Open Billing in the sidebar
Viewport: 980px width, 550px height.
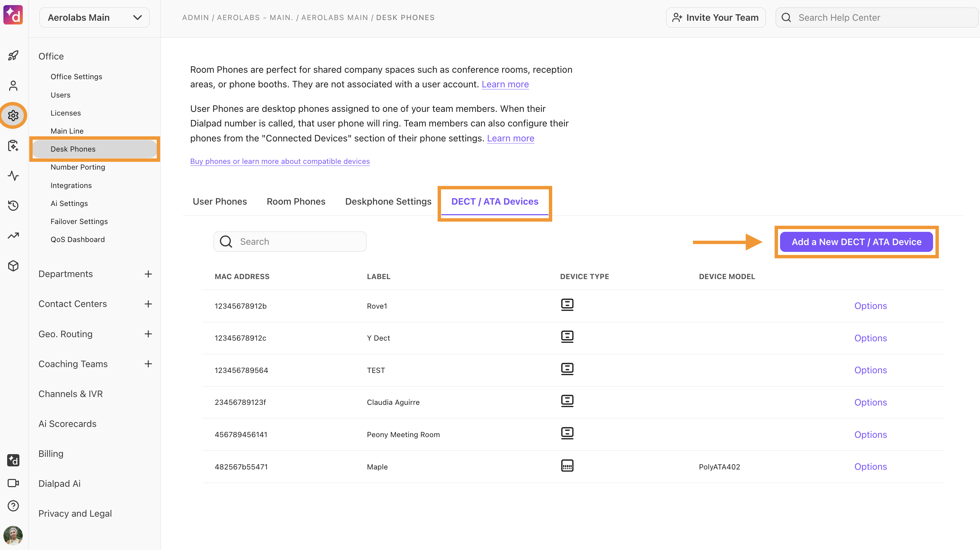coord(51,454)
